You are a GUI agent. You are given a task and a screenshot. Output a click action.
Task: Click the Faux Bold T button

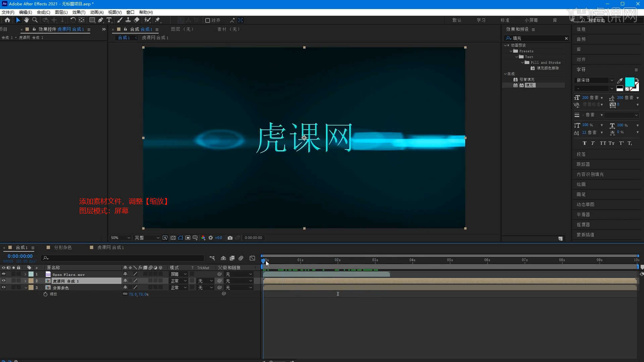pyautogui.click(x=585, y=143)
